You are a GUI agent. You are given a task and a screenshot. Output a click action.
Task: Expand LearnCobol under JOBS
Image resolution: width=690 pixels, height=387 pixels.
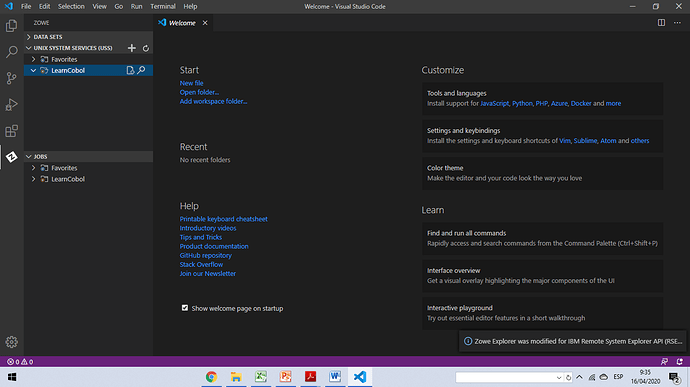click(x=33, y=179)
